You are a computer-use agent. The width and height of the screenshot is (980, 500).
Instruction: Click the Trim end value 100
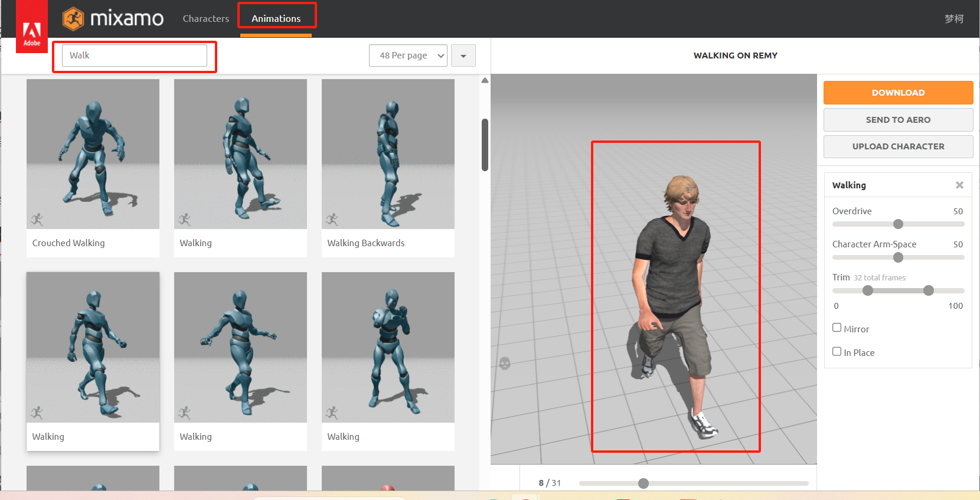point(955,306)
